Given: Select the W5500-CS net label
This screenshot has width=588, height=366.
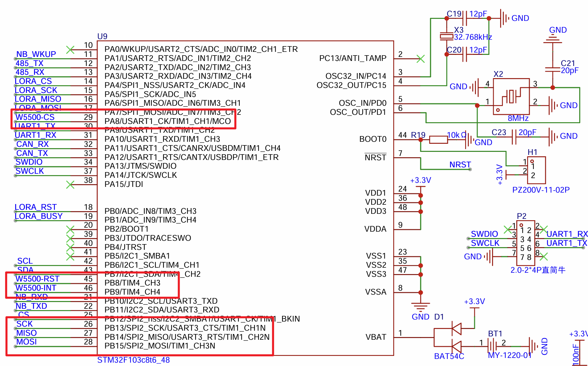Looking at the screenshot, I should pyautogui.click(x=35, y=117).
